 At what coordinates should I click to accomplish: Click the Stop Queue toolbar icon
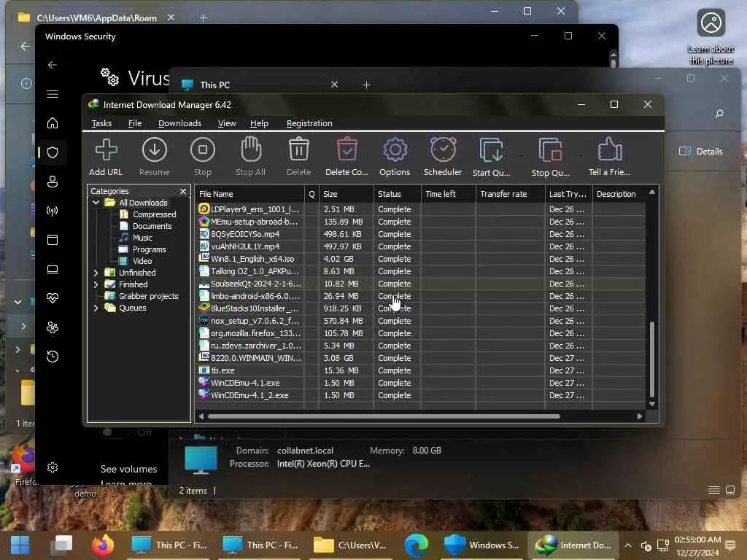(550, 150)
